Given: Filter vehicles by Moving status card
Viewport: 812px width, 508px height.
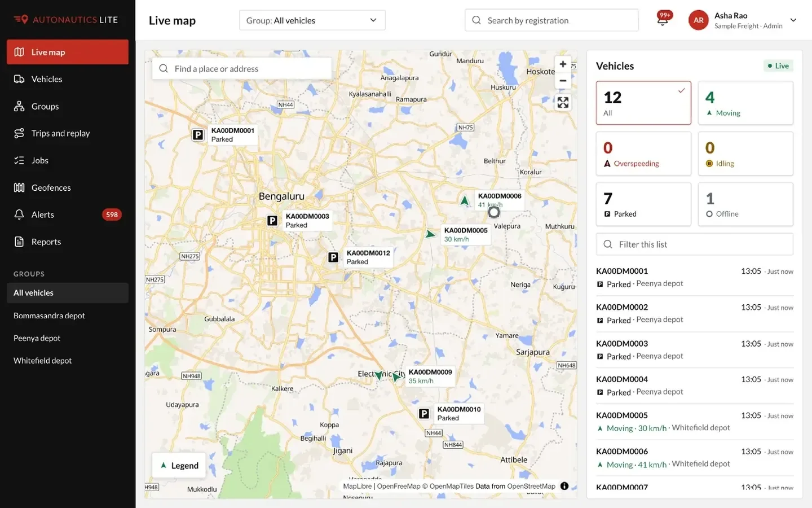Looking at the screenshot, I should coord(745,103).
